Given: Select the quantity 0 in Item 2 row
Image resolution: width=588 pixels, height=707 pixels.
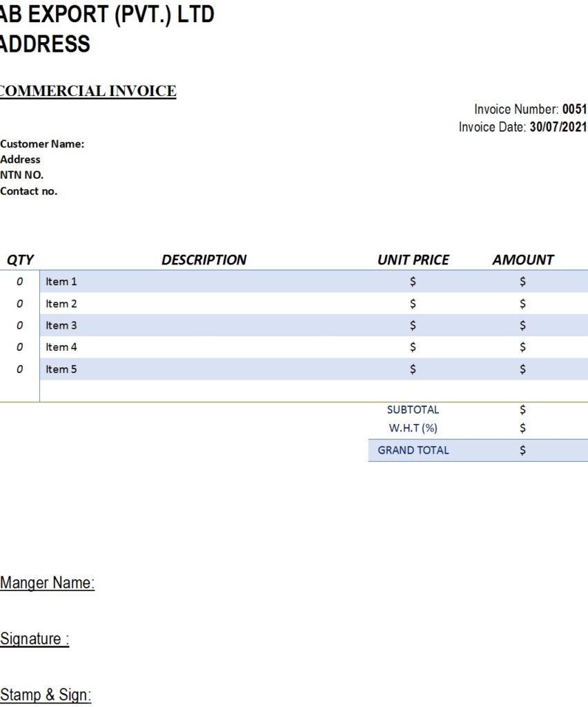Looking at the screenshot, I should click(x=19, y=304).
